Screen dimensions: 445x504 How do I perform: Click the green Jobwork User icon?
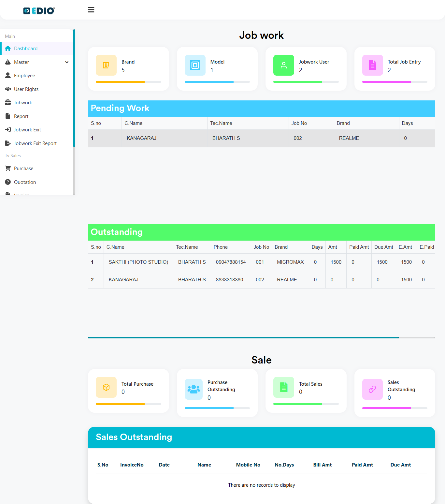point(284,65)
